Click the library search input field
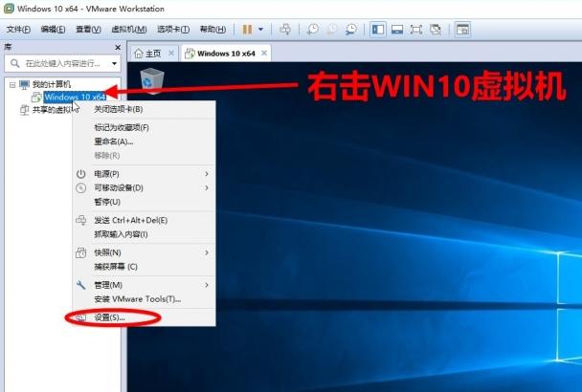This screenshot has height=392, width=582. click(62, 63)
